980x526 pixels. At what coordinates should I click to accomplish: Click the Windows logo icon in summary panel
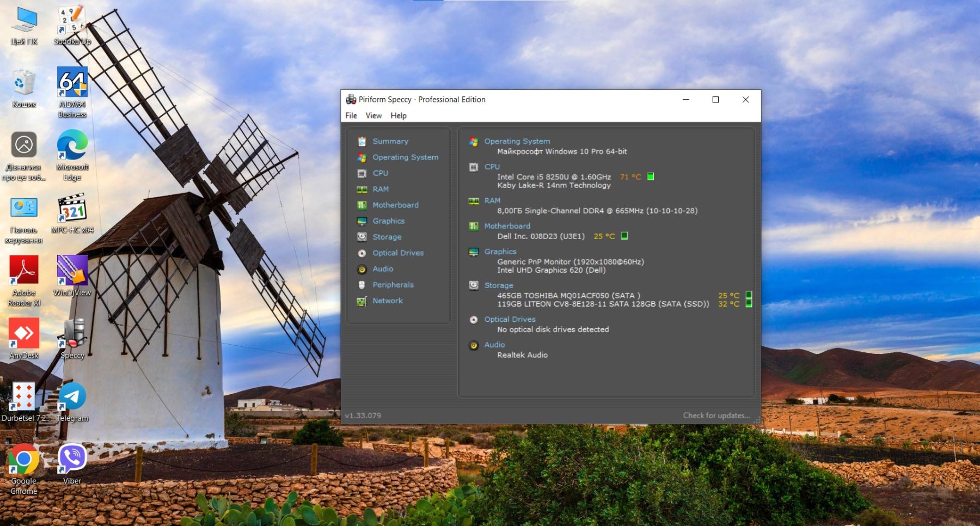click(x=474, y=142)
